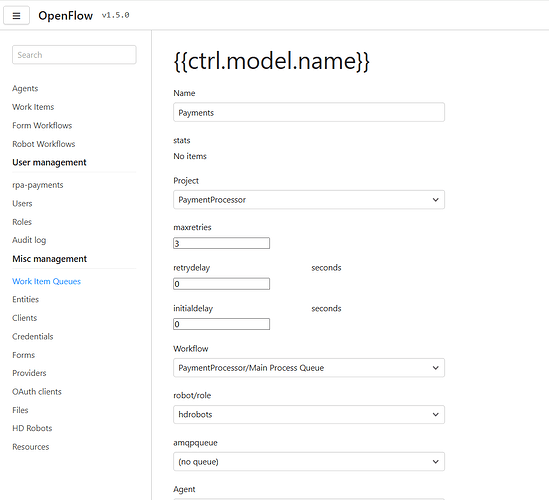Click the retrydelay number field

point(221,284)
